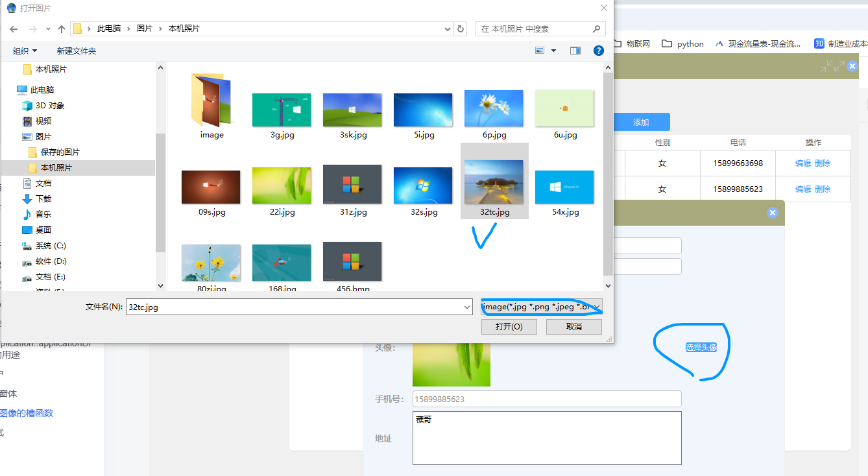Click 添加 button on web page
This screenshot has width=868, height=476.
coord(641,122)
